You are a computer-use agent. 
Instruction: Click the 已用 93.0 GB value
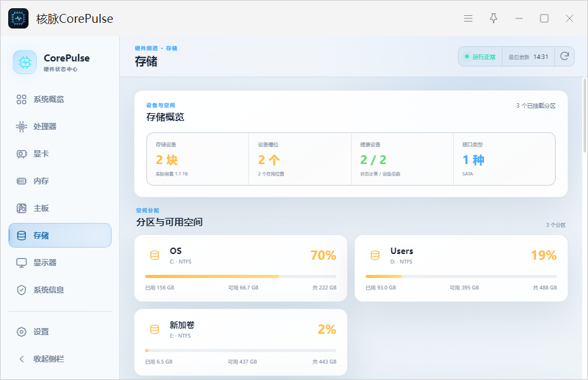[x=381, y=288]
